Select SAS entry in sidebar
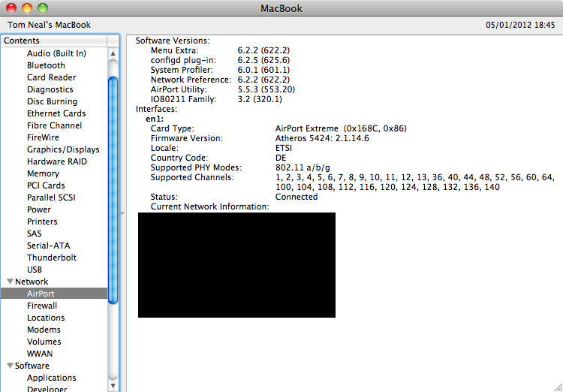The width and height of the screenshot is (563, 392). (34, 234)
